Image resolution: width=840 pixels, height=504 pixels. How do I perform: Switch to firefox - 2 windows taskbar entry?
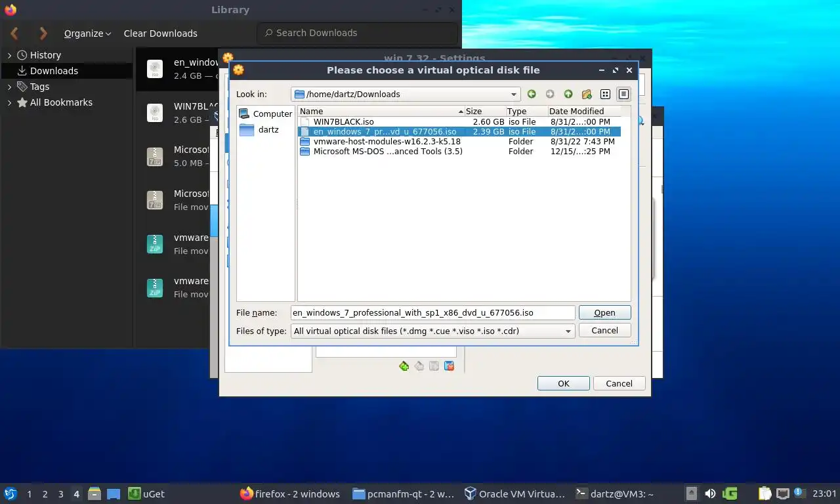290,493
